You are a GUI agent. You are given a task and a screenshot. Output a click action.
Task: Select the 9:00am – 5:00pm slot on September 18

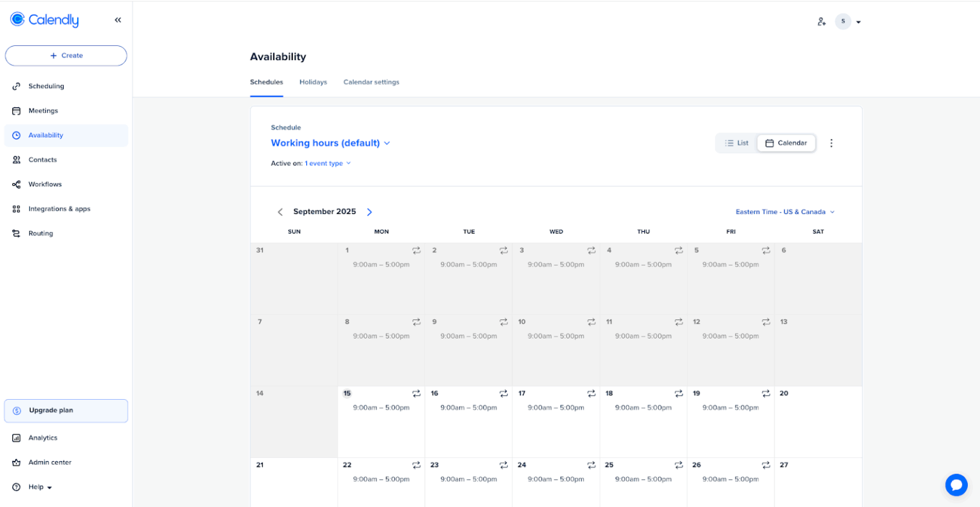pyautogui.click(x=644, y=407)
